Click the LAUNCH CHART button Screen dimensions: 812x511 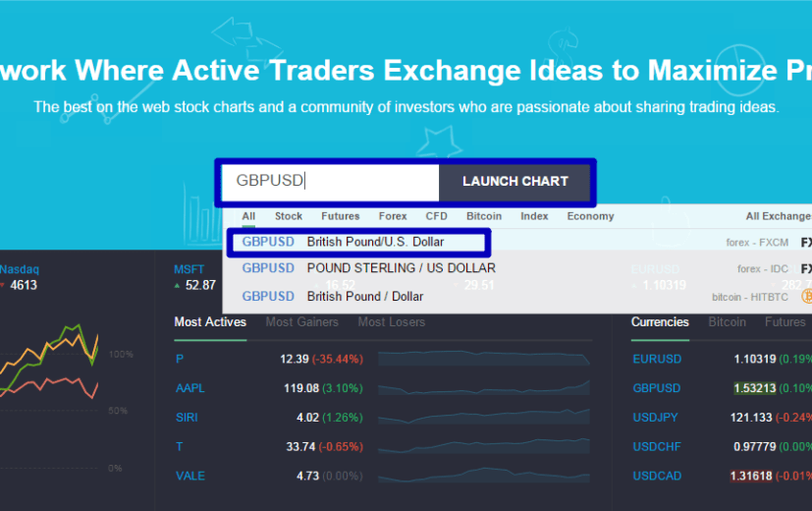point(514,182)
